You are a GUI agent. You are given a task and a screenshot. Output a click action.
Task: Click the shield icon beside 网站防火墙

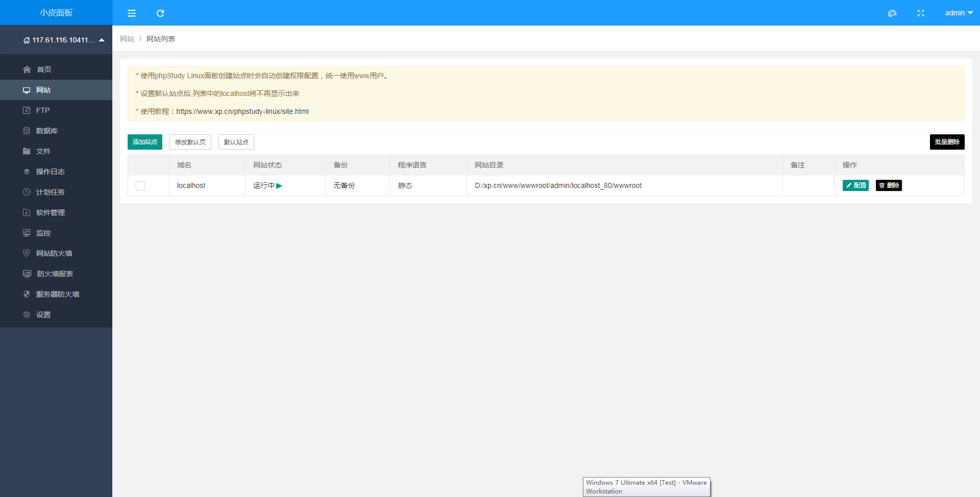point(27,253)
